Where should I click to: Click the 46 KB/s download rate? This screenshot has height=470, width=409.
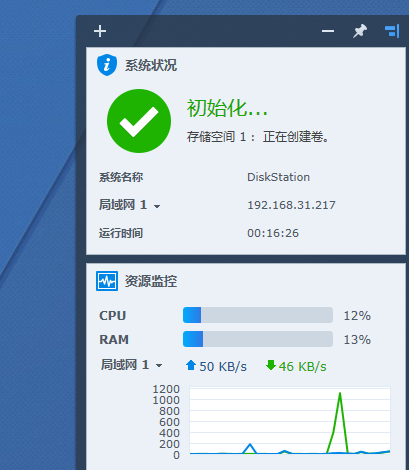[x=303, y=367]
